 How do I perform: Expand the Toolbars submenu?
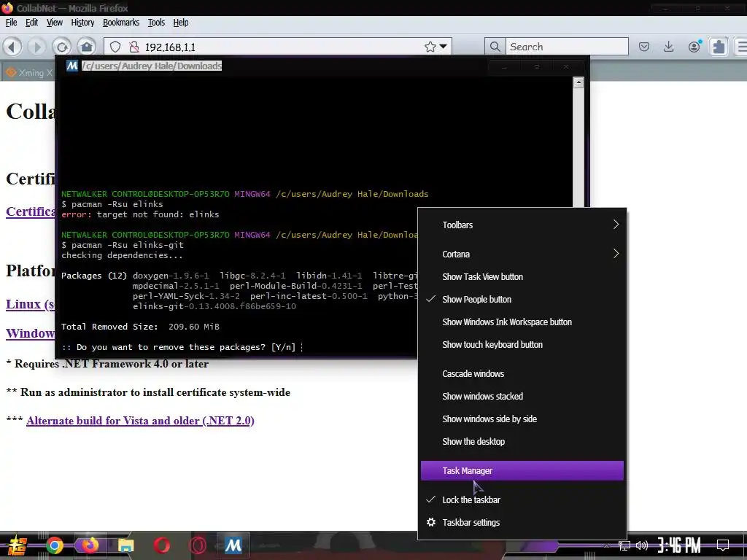tap(522, 225)
